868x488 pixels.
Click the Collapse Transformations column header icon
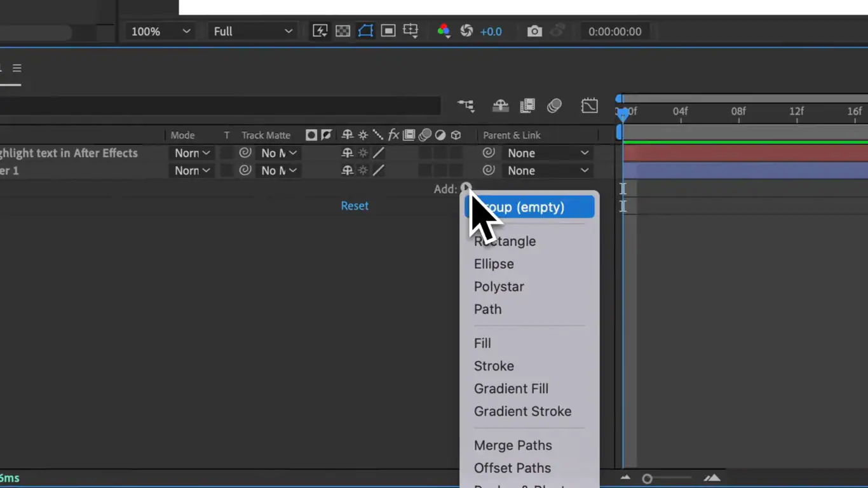point(363,135)
